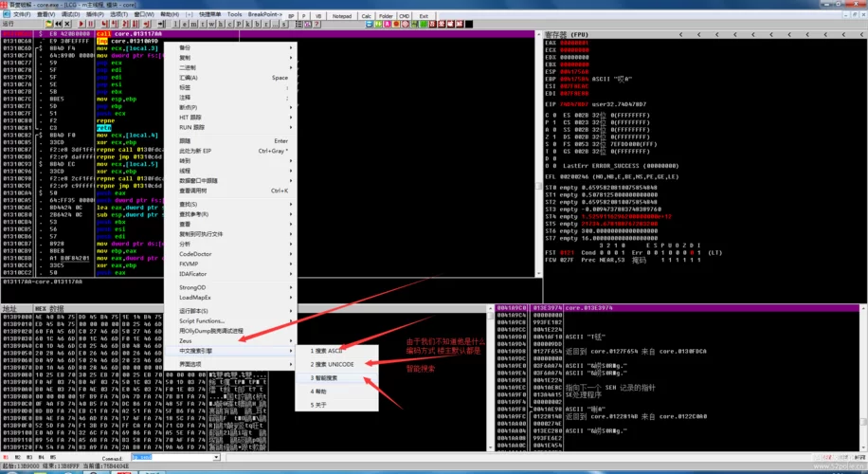The height and width of the screenshot is (474, 868).
Task: Expand the LoadMapEx submenu
Action: pyautogui.click(x=232, y=298)
